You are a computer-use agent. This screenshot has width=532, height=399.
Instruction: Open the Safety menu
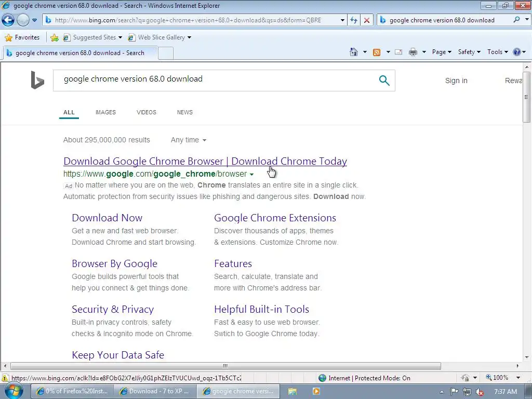point(469,52)
